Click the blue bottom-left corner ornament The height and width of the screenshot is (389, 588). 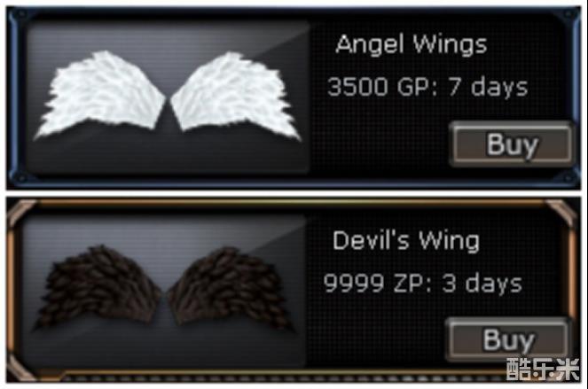(x=18, y=176)
